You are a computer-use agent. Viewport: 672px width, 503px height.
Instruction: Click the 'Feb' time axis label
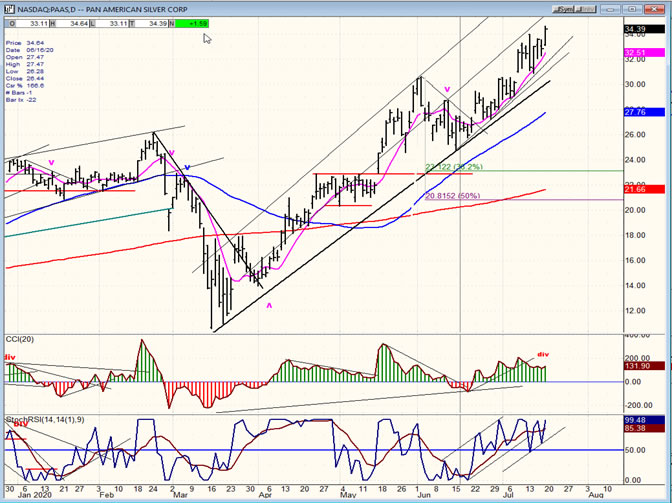(x=107, y=495)
